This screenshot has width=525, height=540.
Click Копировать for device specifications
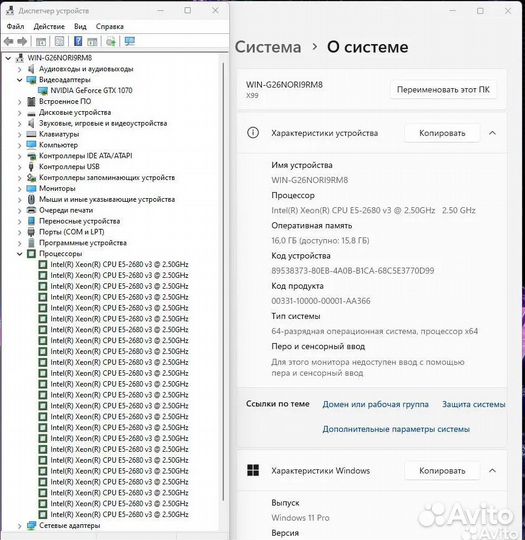(442, 133)
